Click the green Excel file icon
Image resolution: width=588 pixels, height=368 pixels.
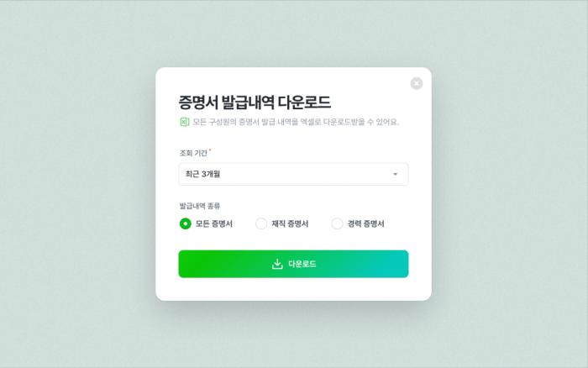point(184,122)
